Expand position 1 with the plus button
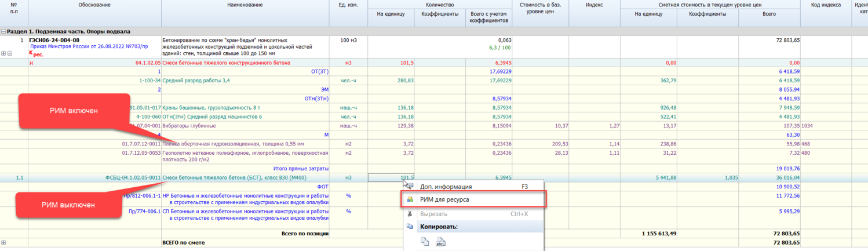 3,53
